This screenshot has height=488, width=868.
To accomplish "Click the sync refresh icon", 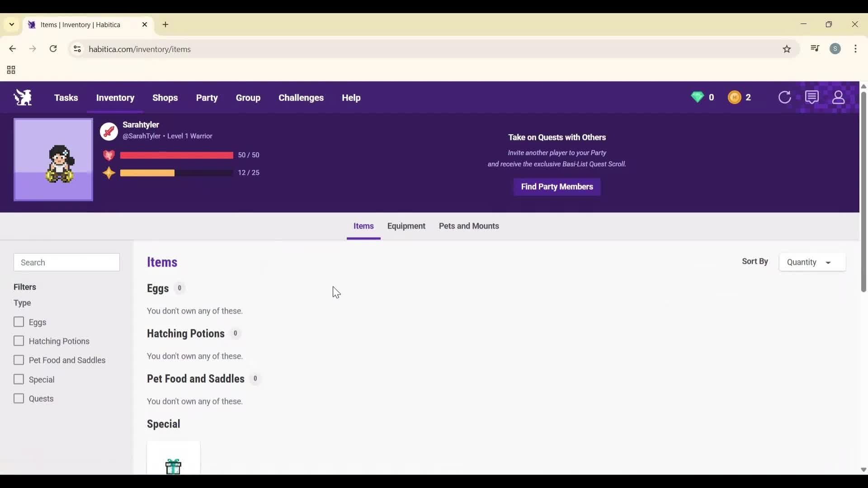I will [785, 97].
